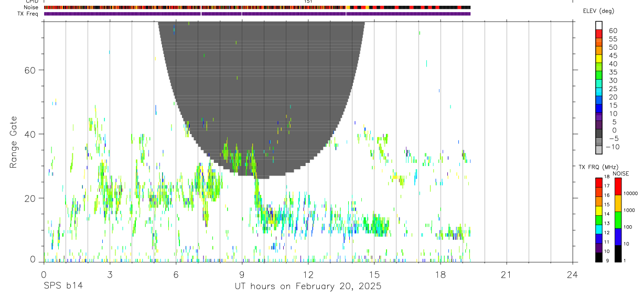The width and height of the screenshot is (644, 297).
Task: Click the "6" UT hours axis tick
Action: (x=176, y=274)
